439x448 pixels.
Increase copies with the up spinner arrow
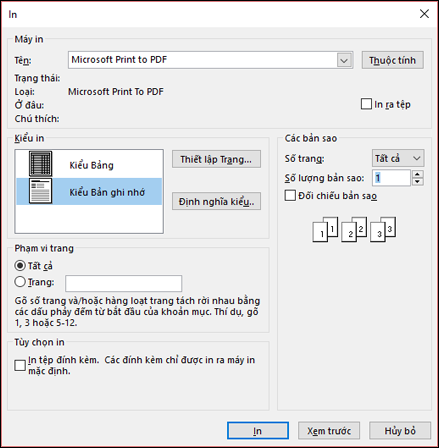[x=417, y=174]
